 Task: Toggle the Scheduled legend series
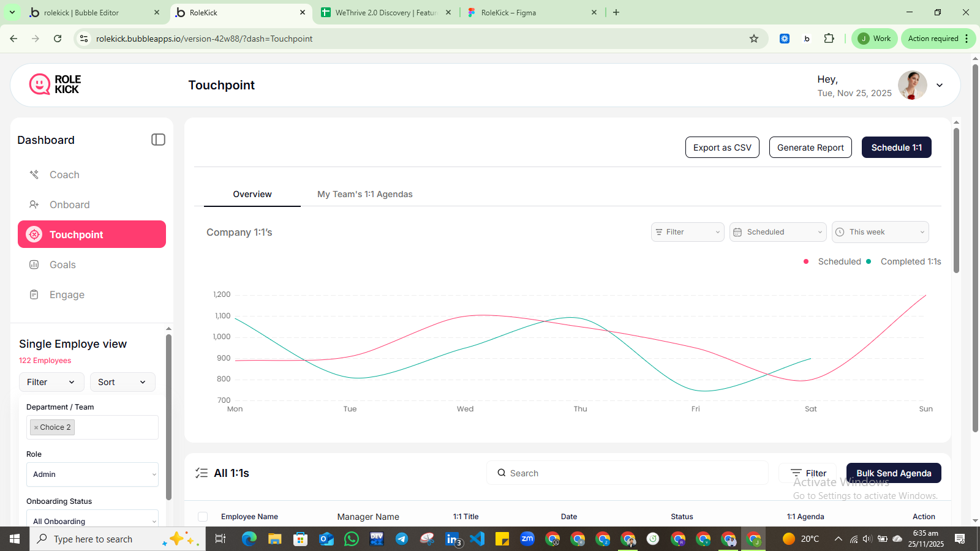832,261
